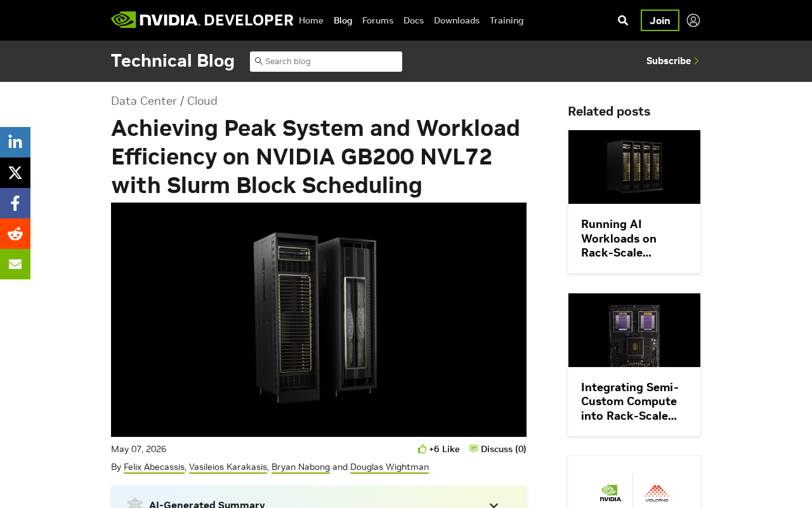Open Integrating Semi-Custom Compute post title
812x508 pixels.
pos(630,401)
